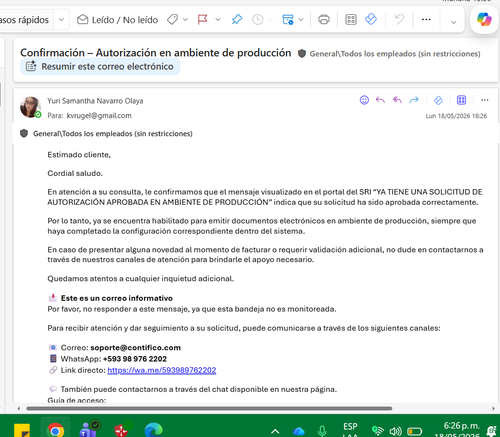The width and height of the screenshot is (500, 437).
Task: Click the OneDrive cloud tray icon
Action: (x=299, y=432)
